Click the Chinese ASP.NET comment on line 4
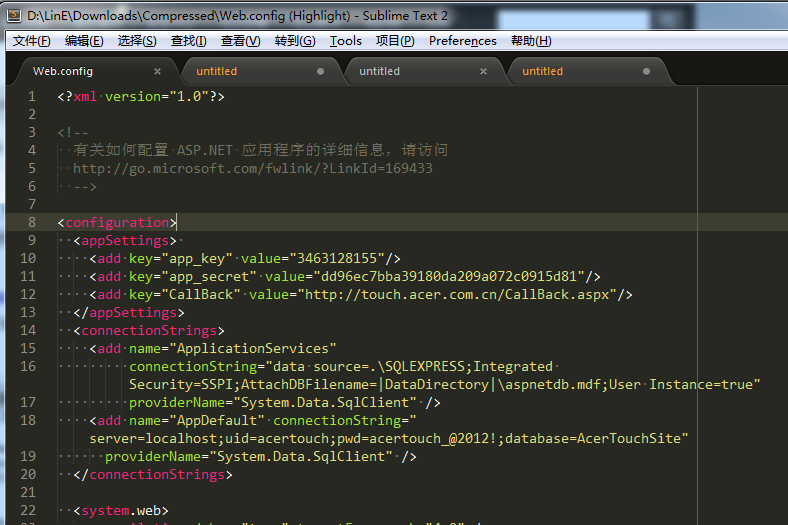Viewport: 788px width, 525px height. click(x=260, y=150)
